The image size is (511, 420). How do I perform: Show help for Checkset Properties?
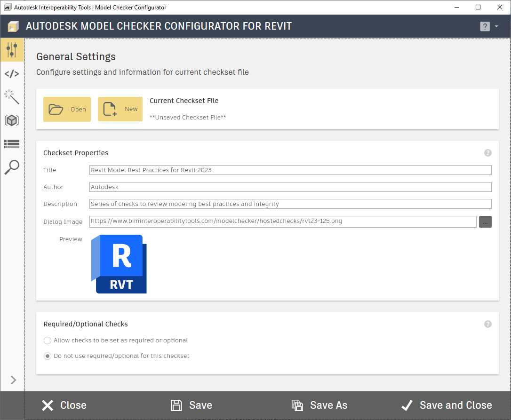(487, 153)
